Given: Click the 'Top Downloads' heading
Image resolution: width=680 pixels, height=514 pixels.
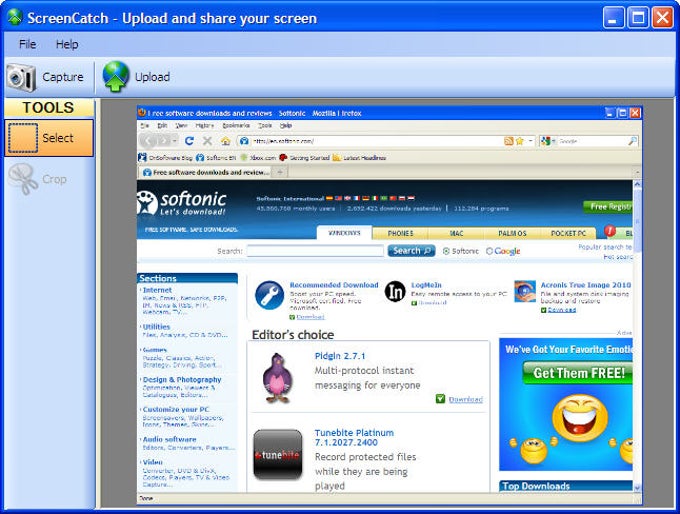Looking at the screenshot, I should coord(536,486).
